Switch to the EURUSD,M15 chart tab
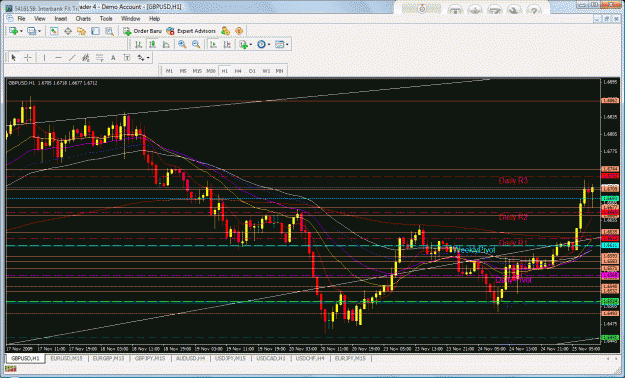Viewport: 625px width, 378px height. click(x=66, y=358)
